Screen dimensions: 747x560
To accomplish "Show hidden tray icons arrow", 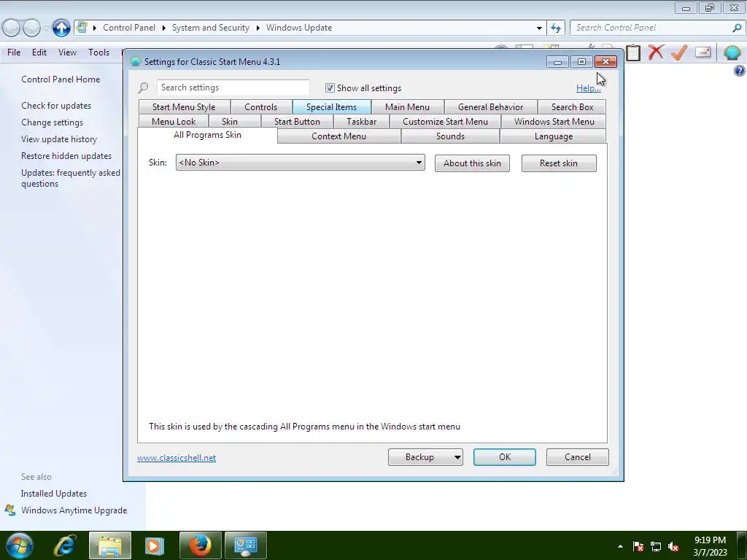I will [x=620, y=546].
